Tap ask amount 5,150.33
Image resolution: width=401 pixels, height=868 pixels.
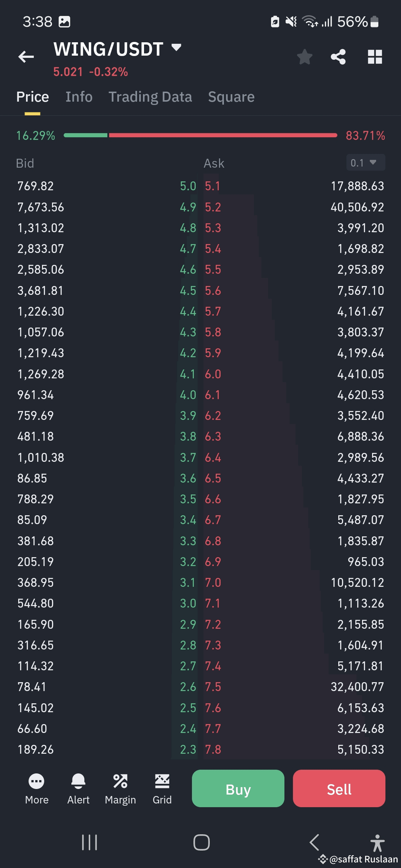361,749
